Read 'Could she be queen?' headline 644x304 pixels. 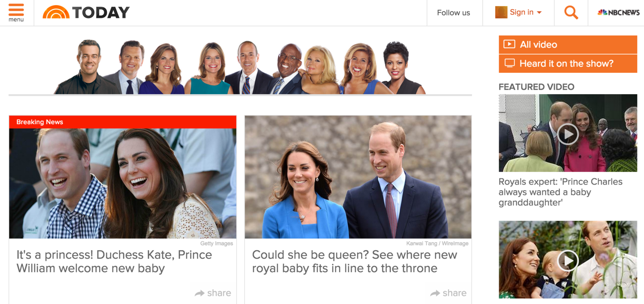pyautogui.click(x=355, y=261)
